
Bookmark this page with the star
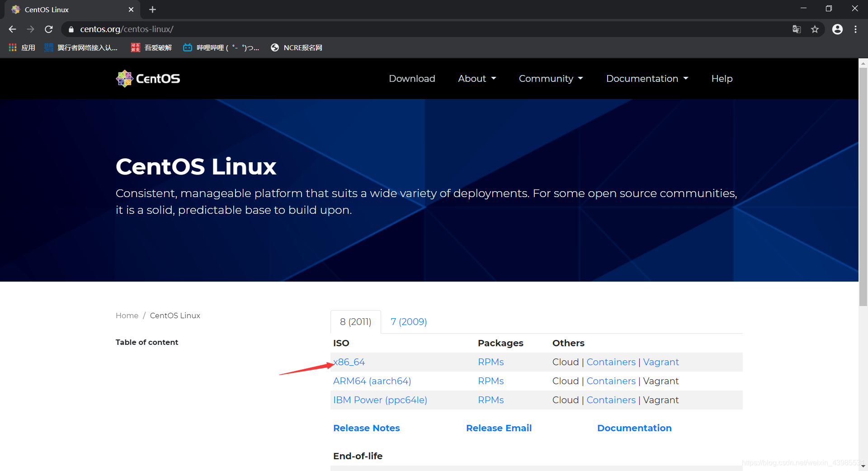point(815,29)
